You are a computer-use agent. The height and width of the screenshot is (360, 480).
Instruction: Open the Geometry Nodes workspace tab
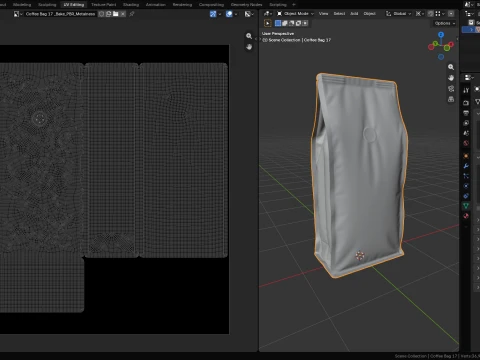pos(246,5)
